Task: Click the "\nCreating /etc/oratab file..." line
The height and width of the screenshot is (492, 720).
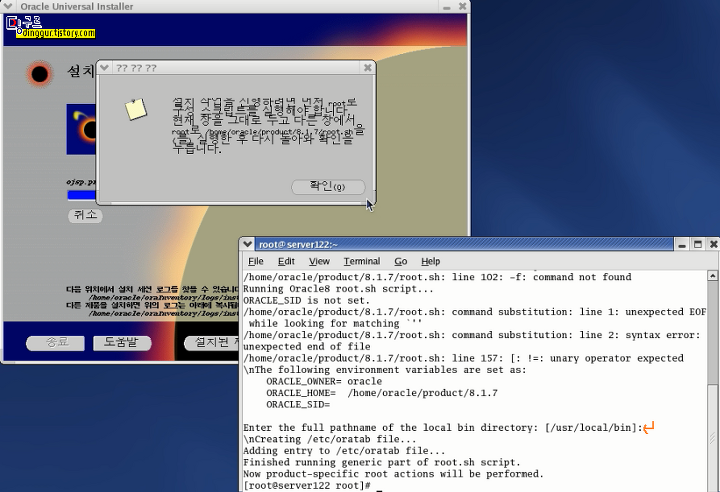Action: (x=329, y=439)
